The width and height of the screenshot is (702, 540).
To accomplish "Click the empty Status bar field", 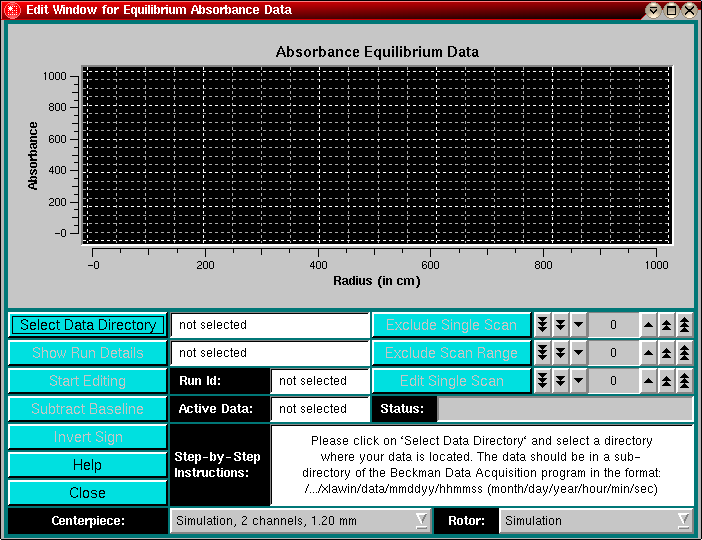I will (565, 409).
